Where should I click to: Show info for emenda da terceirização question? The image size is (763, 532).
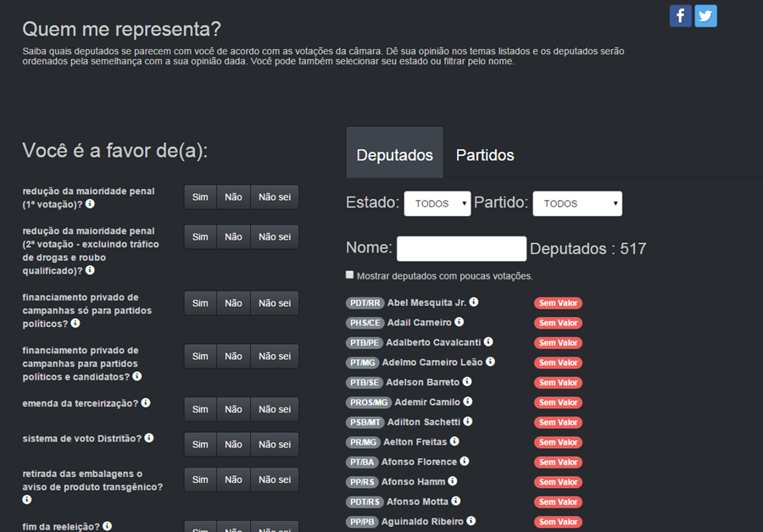[146, 403]
